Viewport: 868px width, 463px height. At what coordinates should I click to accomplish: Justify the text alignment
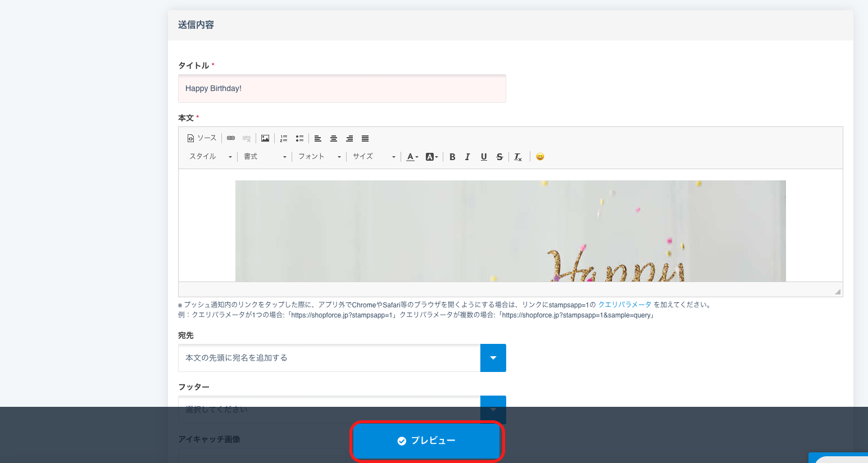click(365, 138)
